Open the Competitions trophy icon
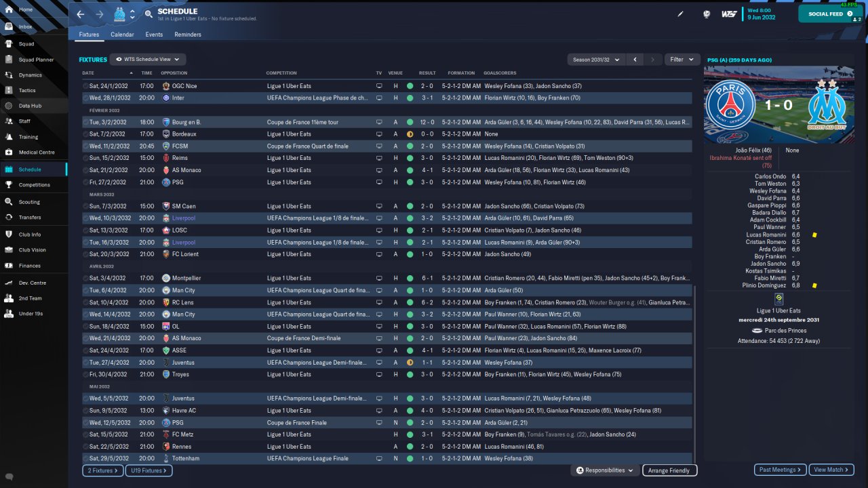 pos(9,185)
